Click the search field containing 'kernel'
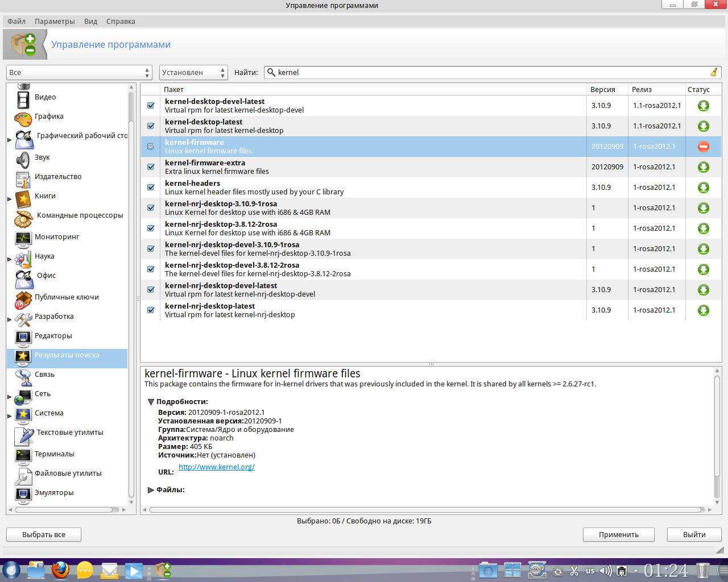The width and height of the screenshot is (728, 582). [489, 73]
